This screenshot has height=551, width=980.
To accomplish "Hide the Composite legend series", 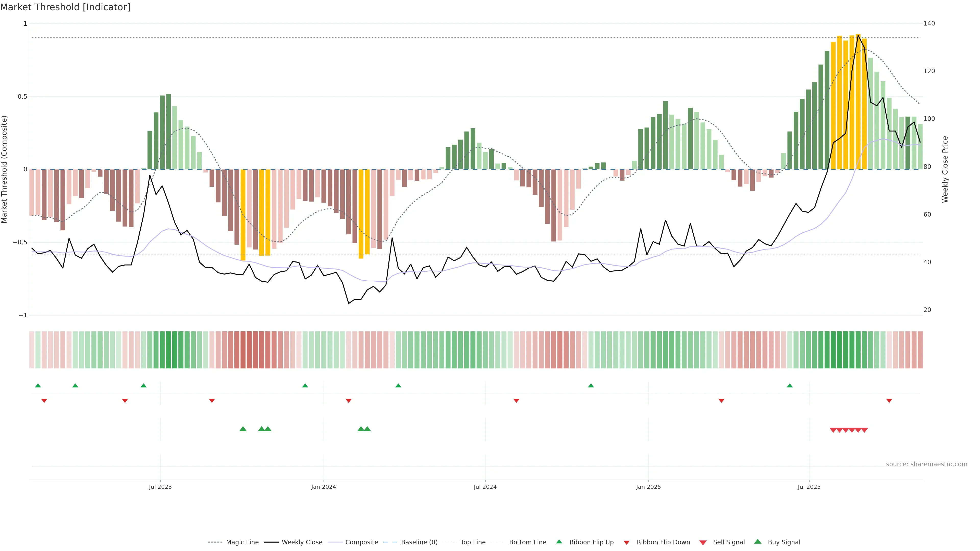I will (x=361, y=542).
